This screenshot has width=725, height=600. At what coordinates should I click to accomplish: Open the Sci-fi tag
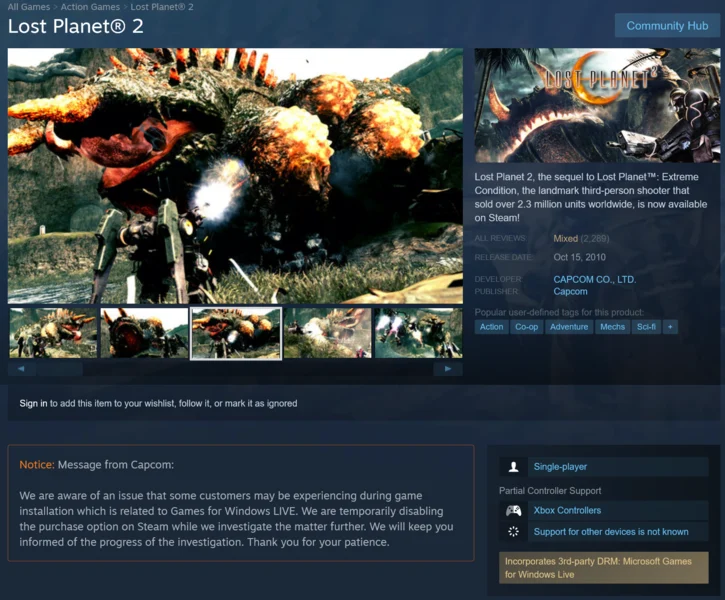646,327
